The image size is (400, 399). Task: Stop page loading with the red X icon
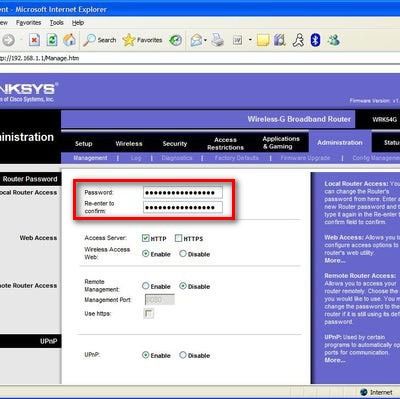click(x=34, y=40)
